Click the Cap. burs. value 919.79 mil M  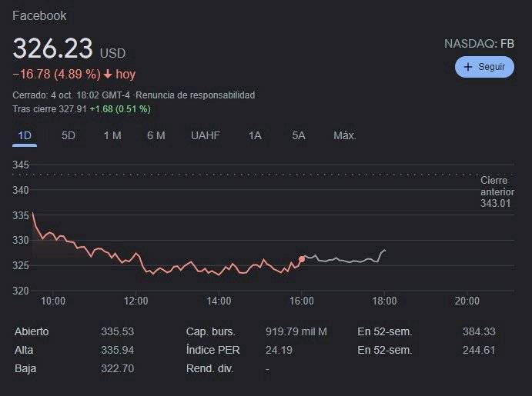(296, 331)
